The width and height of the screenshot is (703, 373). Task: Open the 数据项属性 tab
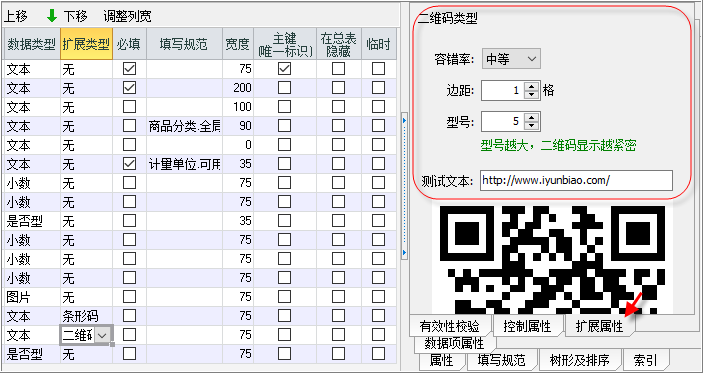coord(454,343)
